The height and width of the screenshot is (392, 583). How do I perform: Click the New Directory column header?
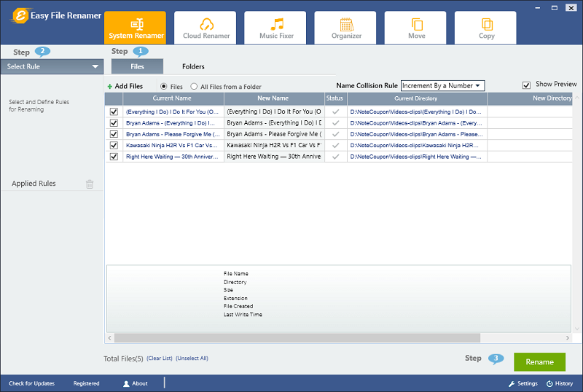click(530, 98)
